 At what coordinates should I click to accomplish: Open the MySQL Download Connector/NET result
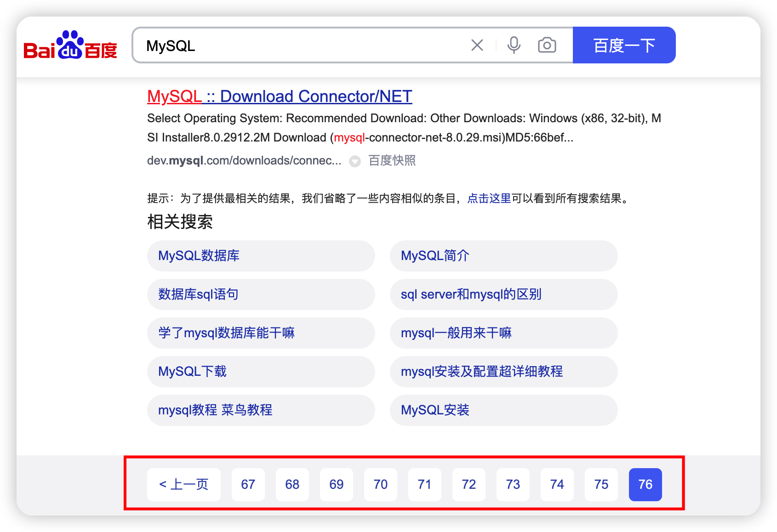coord(279,97)
